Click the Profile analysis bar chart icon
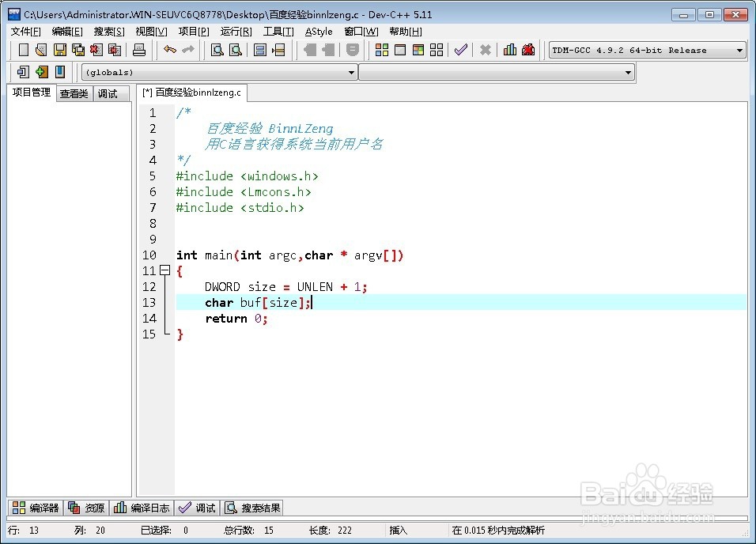 (x=509, y=50)
